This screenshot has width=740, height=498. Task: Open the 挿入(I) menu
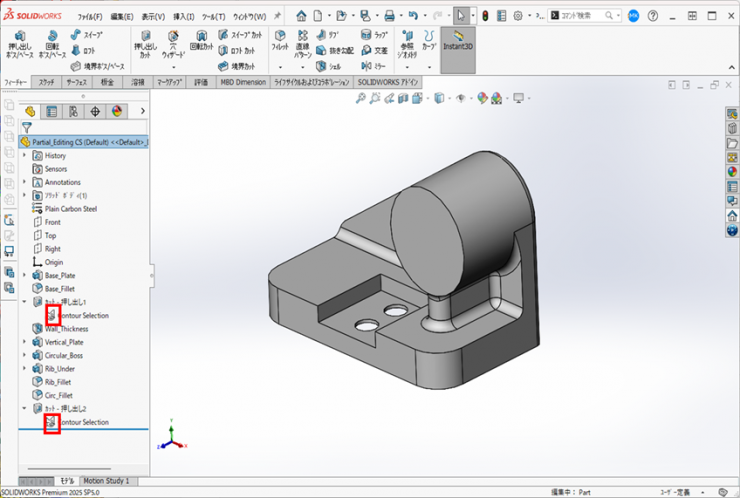184,16
